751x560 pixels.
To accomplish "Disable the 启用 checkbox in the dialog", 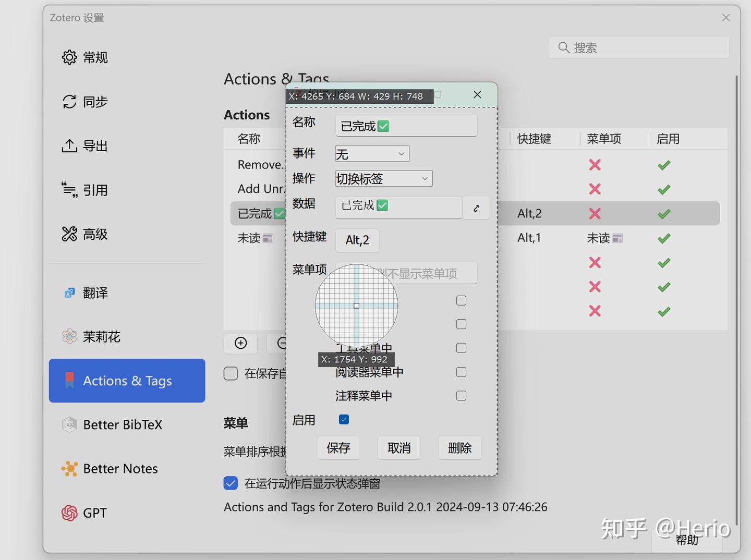I will pos(343,419).
